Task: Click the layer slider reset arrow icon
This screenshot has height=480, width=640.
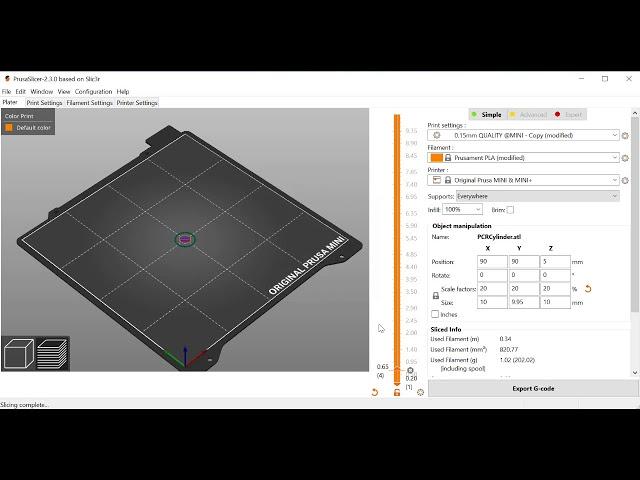Action: [375, 392]
